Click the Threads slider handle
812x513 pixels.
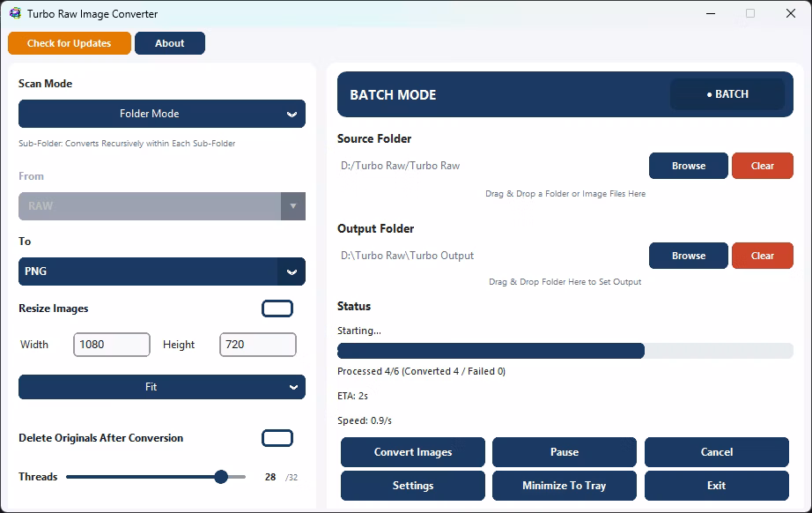[x=221, y=477]
